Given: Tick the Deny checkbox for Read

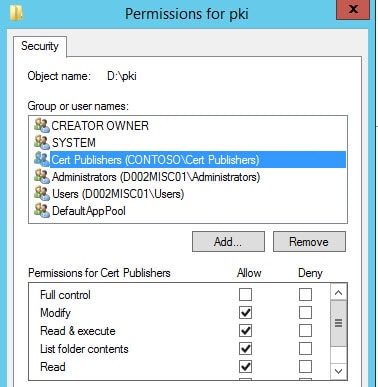Looking at the screenshot, I should [305, 367].
